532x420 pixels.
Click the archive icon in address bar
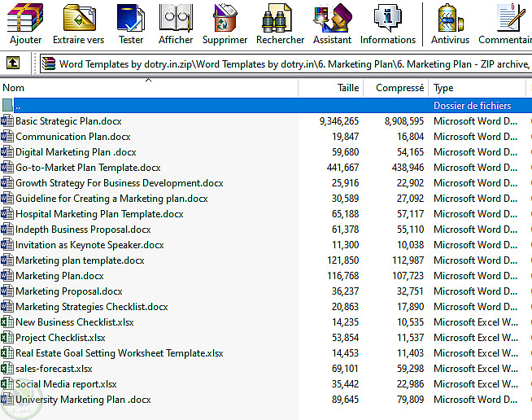(49, 63)
